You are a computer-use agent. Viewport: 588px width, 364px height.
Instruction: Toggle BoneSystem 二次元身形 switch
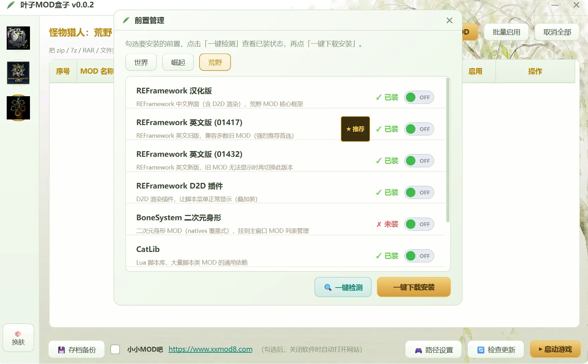click(419, 224)
